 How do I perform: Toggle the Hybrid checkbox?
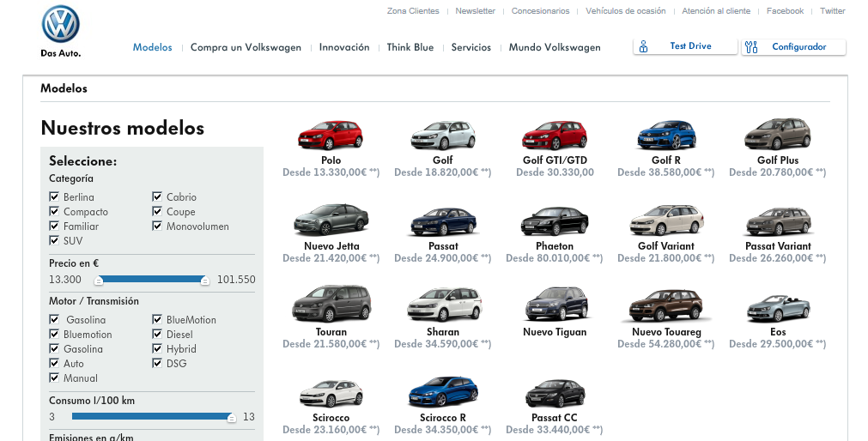click(156, 348)
